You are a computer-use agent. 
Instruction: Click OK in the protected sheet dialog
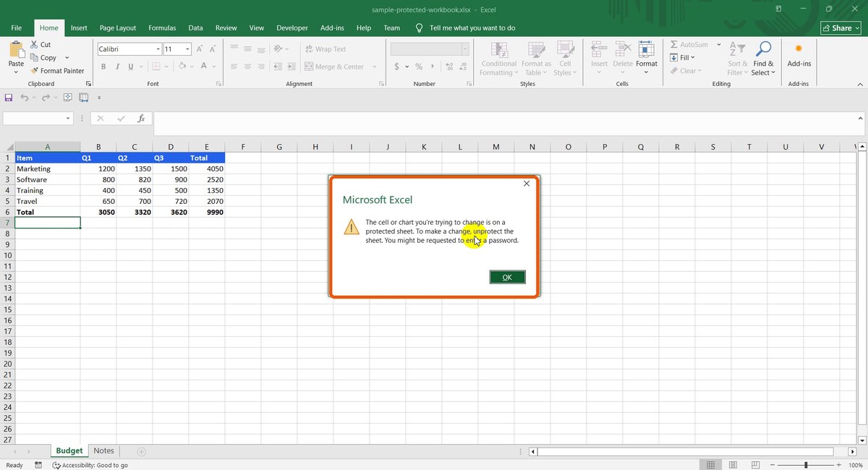tap(507, 277)
